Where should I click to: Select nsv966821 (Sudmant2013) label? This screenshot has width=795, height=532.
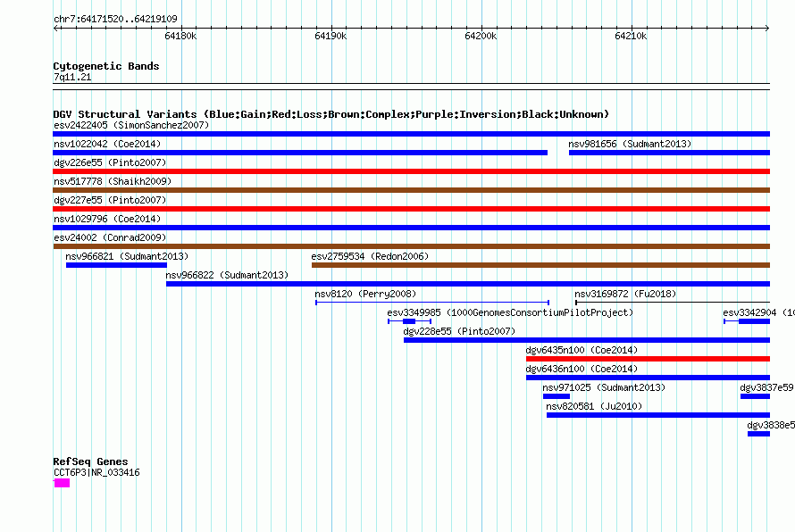pyautogui.click(x=127, y=256)
